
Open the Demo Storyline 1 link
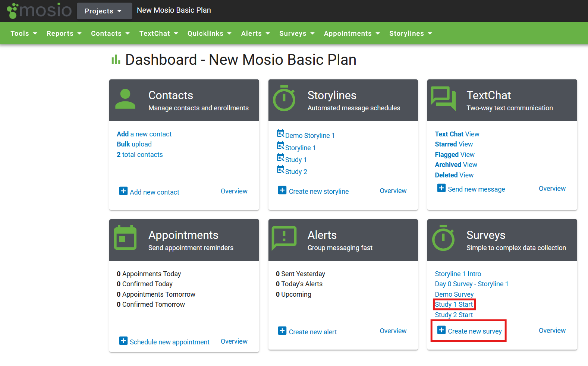[x=310, y=136]
